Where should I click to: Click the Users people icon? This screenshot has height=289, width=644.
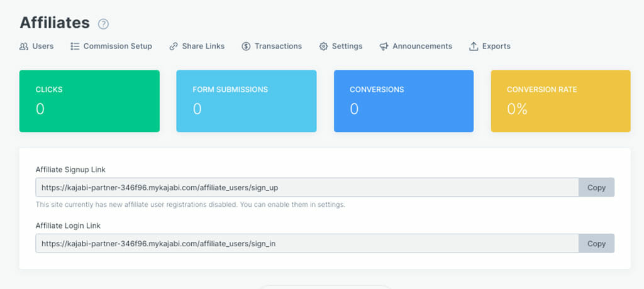point(24,46)
